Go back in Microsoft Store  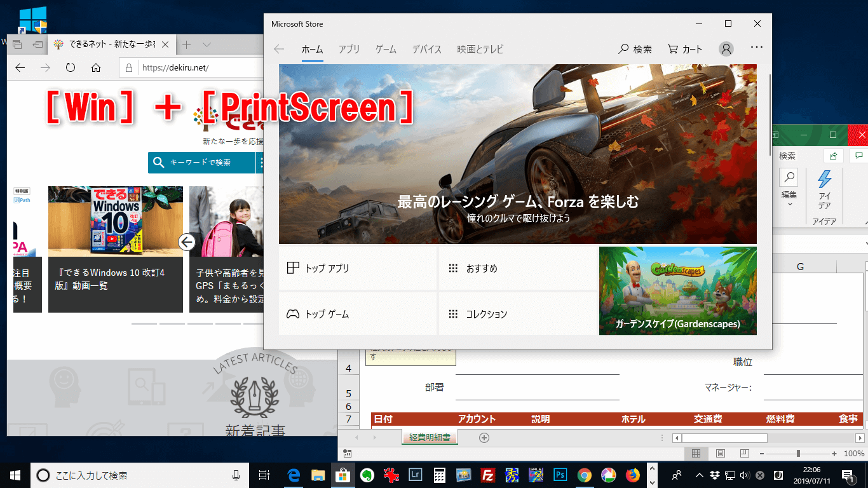click(x=279, y=49)
